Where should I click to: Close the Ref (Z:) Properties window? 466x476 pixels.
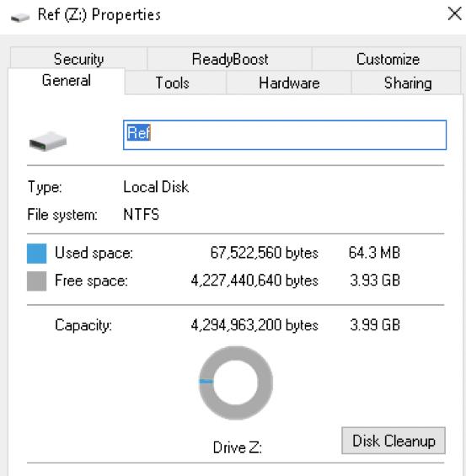point(454,14)
